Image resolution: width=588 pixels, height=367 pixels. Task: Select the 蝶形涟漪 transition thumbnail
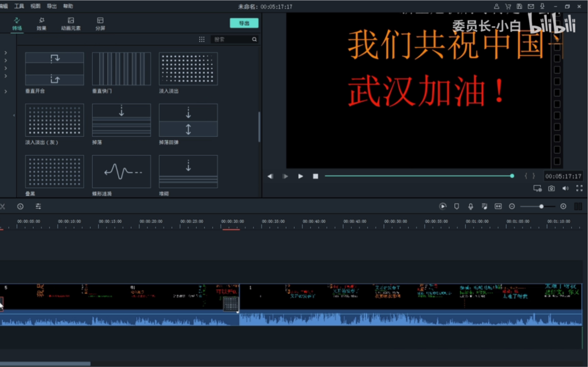tap(122, 171)
